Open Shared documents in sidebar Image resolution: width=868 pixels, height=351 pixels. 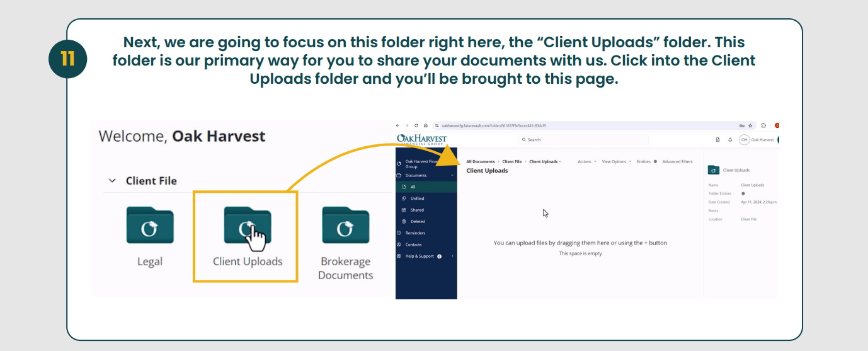point(426,210)
